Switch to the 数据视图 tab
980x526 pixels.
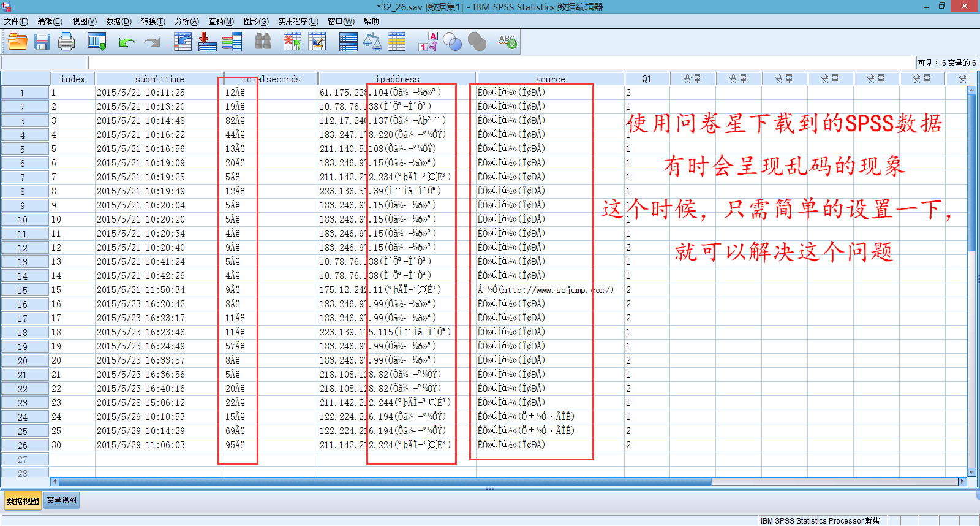click(23, 501)
